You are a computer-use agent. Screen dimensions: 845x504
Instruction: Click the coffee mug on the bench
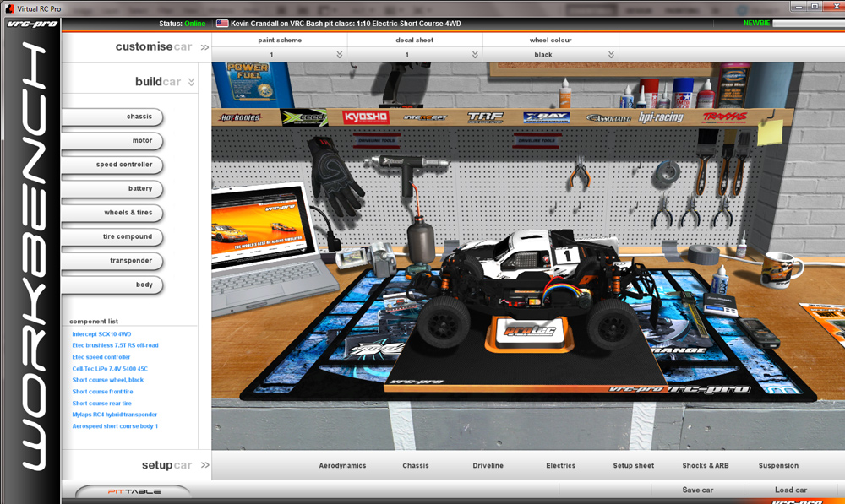coord(782,268)
